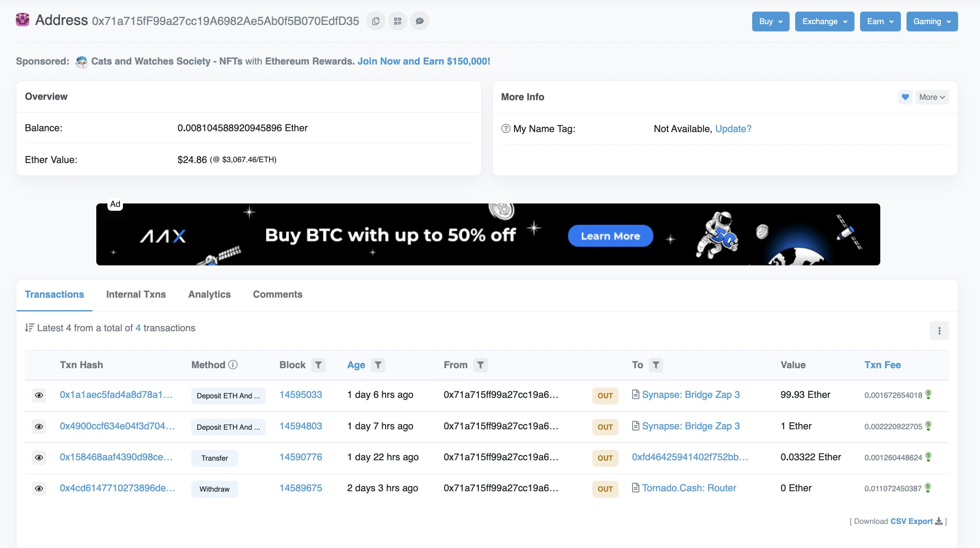Click gas lightbulb icon for fee 0.001672654018
The height and width of the screenshot is (548, 980).
(x=928, y=394)
